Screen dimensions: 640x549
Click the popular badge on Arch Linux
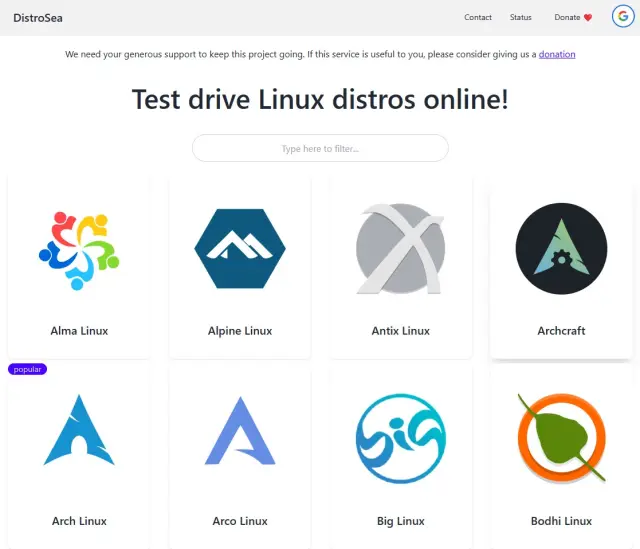click(27, 369)
